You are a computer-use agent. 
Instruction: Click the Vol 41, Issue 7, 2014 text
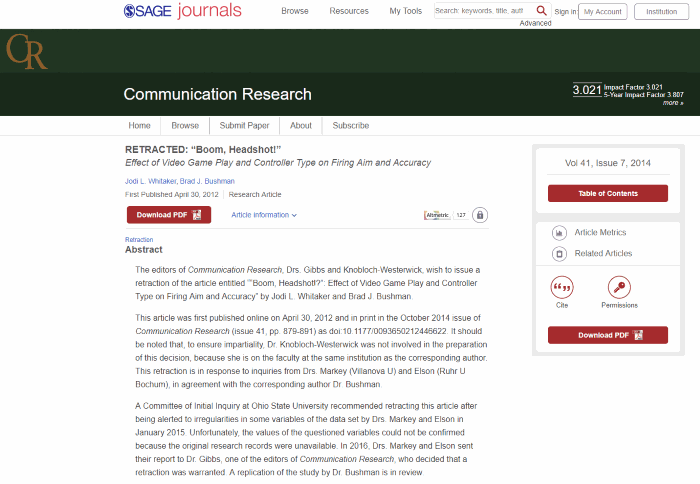[x=608, y=163]
